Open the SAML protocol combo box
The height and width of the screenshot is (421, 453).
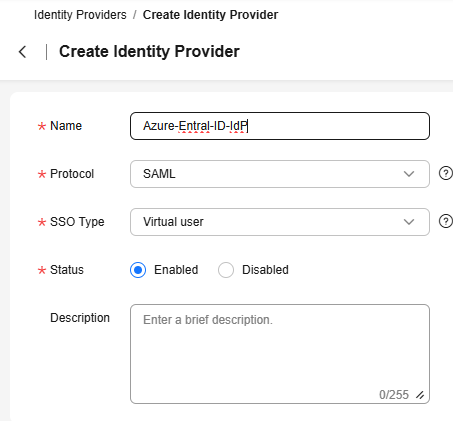pyautogui.click(x=280, y=174)
